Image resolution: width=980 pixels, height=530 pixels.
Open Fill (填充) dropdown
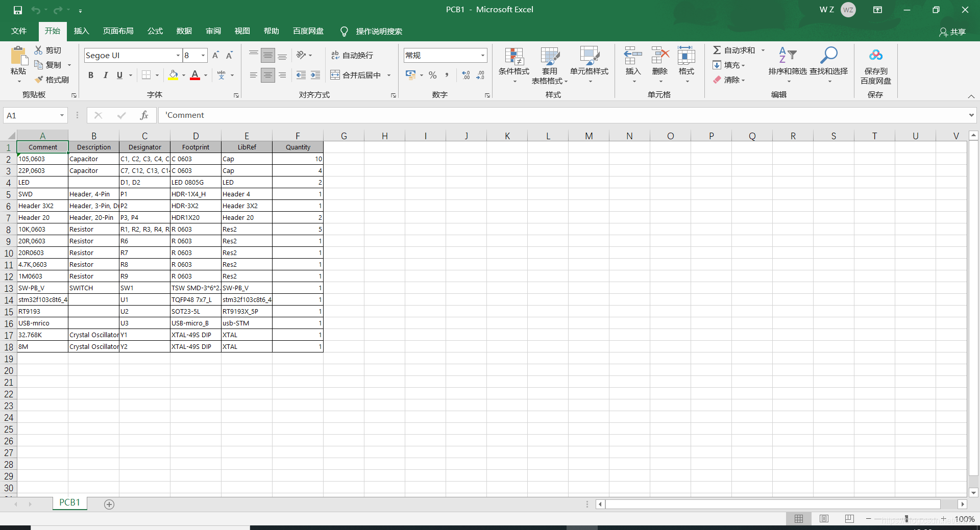[729, 65]
